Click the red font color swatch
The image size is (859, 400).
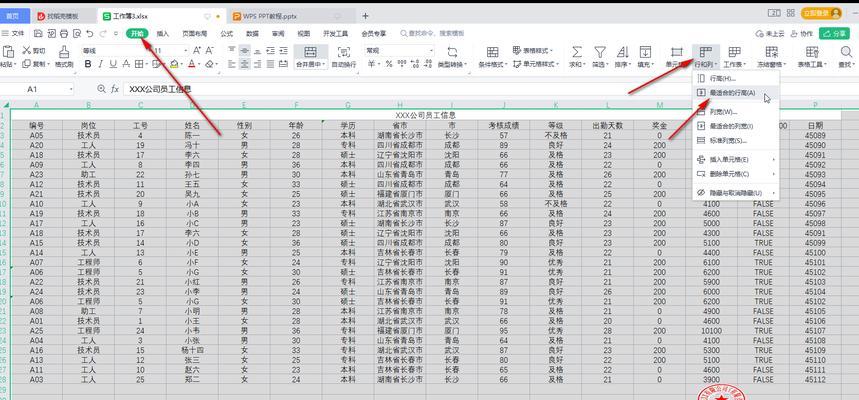coord(191,64)
